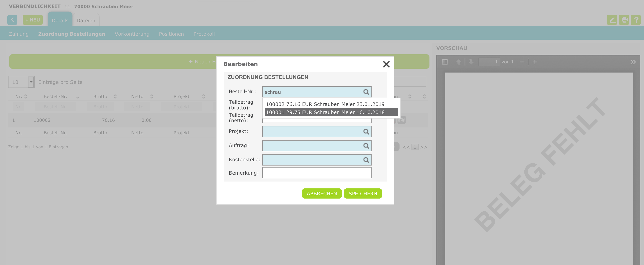
Task: Go back with the left arrow button
Action: tap(12, 20)
